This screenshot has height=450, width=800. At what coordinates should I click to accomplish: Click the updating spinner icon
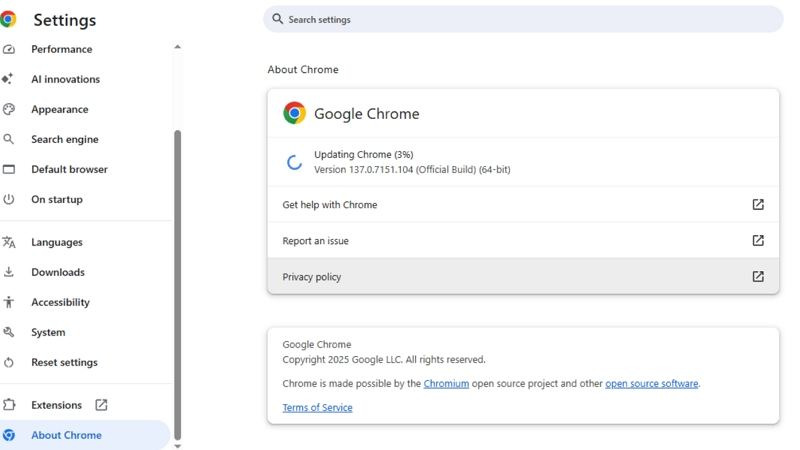[294, 162]
